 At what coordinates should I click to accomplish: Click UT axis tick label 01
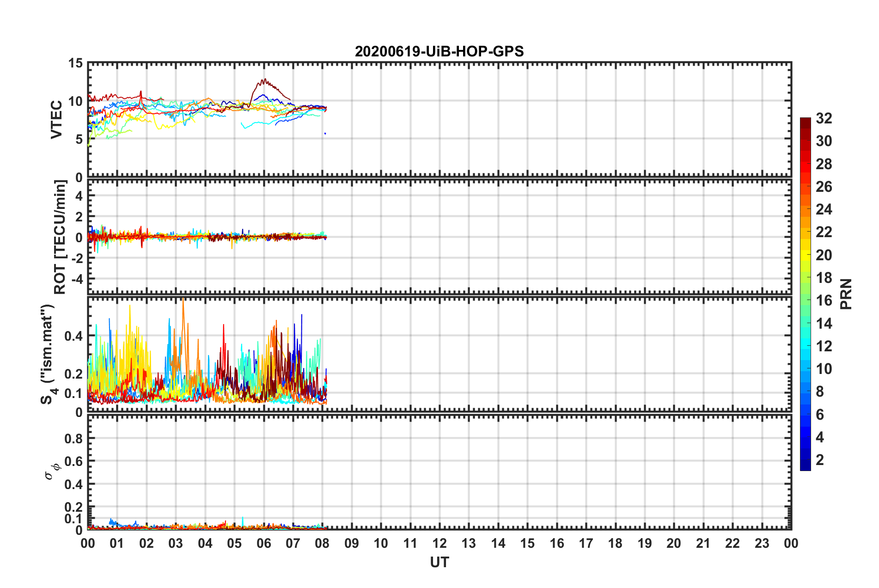[x=117, y=543]
